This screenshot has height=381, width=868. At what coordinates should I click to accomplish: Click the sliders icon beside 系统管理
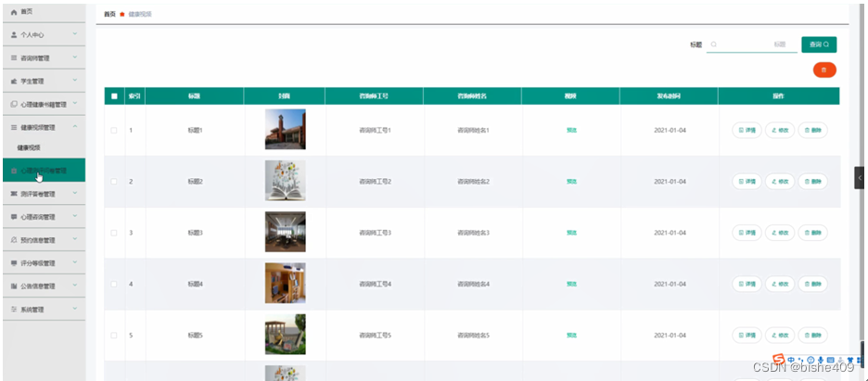pyautogui.click(x=15, y=310)
